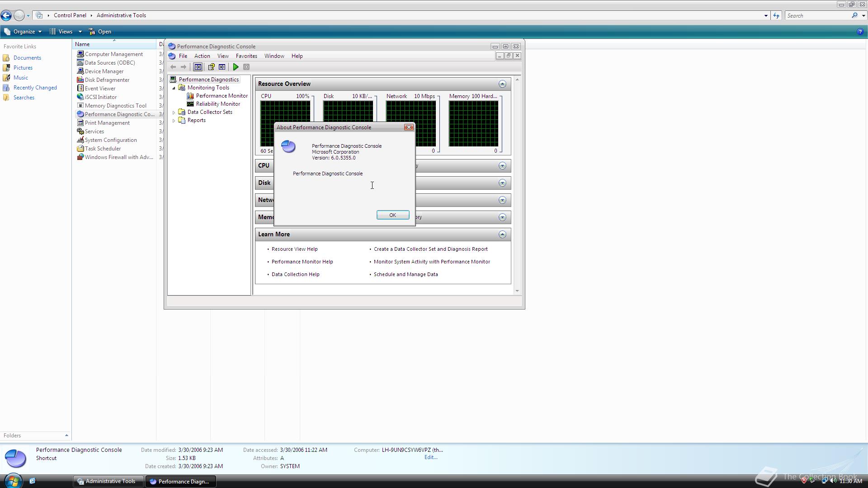Open Device Manager shortcut
Viewport: 868px width, 488px height.
(x=104, y=71)
